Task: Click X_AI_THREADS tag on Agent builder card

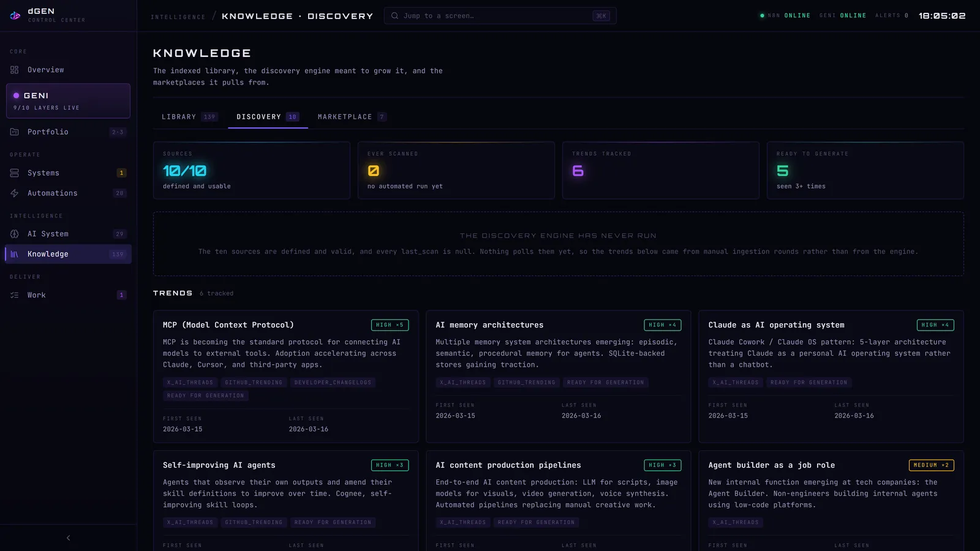Action: [736, 523]
